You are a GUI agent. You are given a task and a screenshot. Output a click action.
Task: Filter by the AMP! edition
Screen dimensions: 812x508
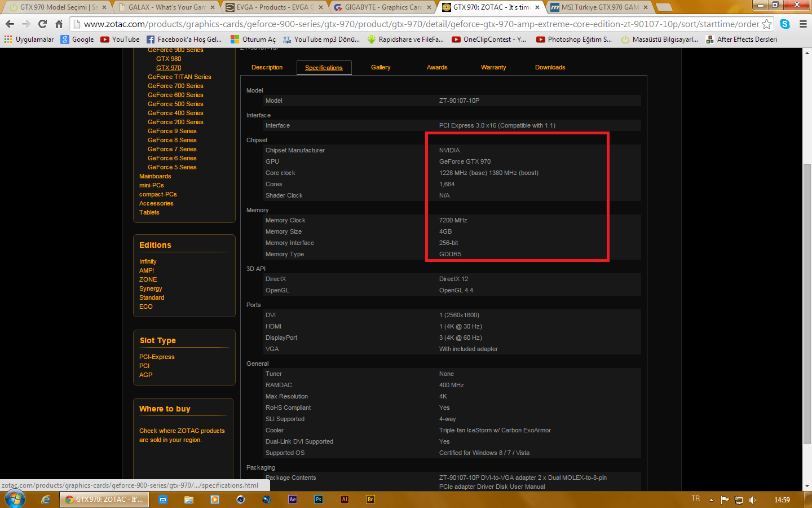(147, 270)
